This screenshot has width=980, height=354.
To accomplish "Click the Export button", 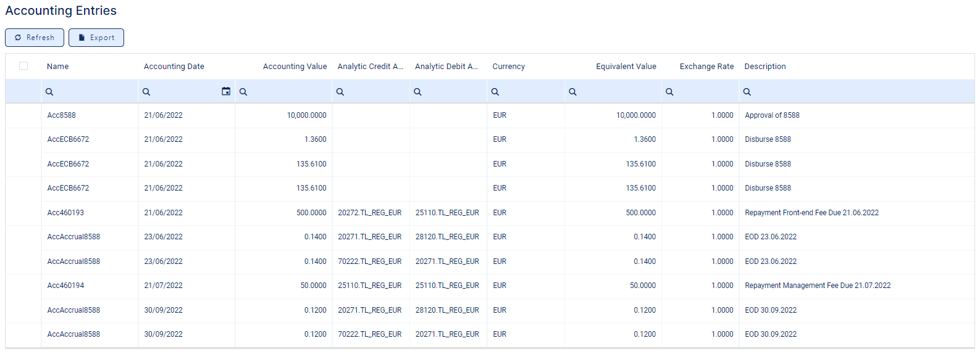I will point(96,38).
